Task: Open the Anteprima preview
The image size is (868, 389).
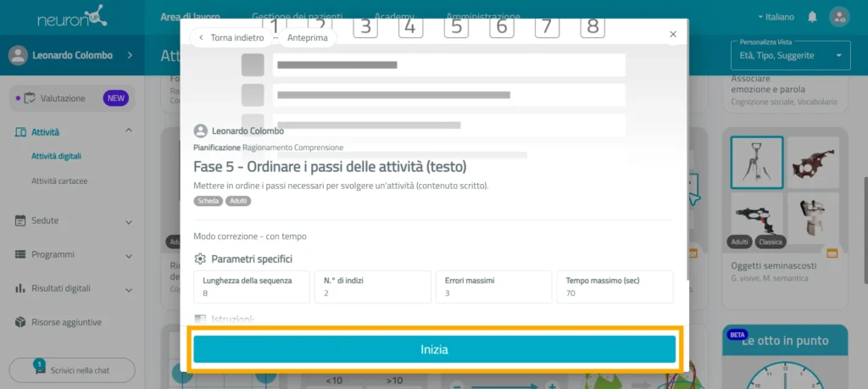Action: tap(307, 37)
